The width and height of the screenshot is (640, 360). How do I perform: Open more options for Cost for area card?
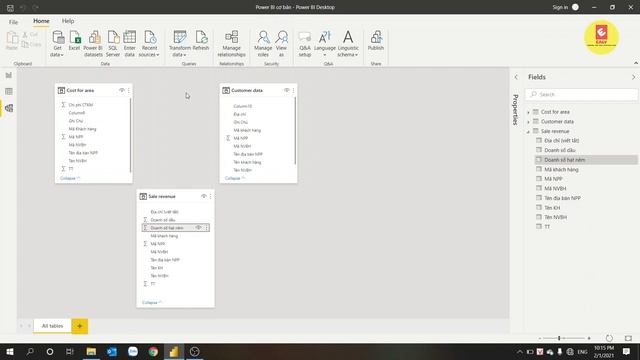(129, 90)
